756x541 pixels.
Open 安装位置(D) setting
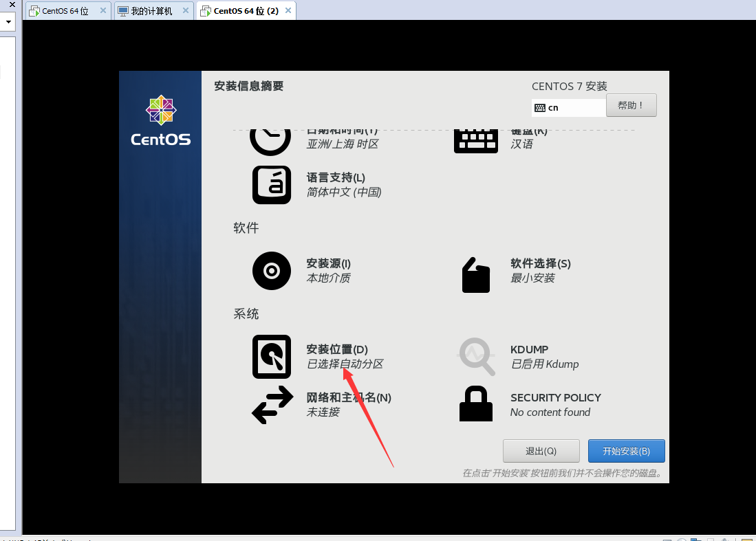pyautogui.click(x=337, y=349)
